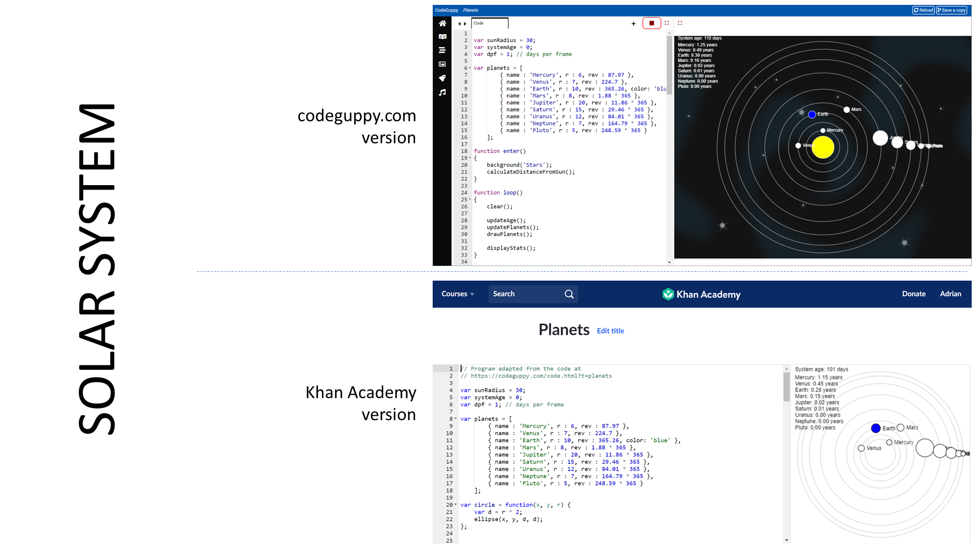Click 'ellipse(x, y, d, d);' on line 22
The height and width of the screenshot is (551, 980).
click(508, 520)
